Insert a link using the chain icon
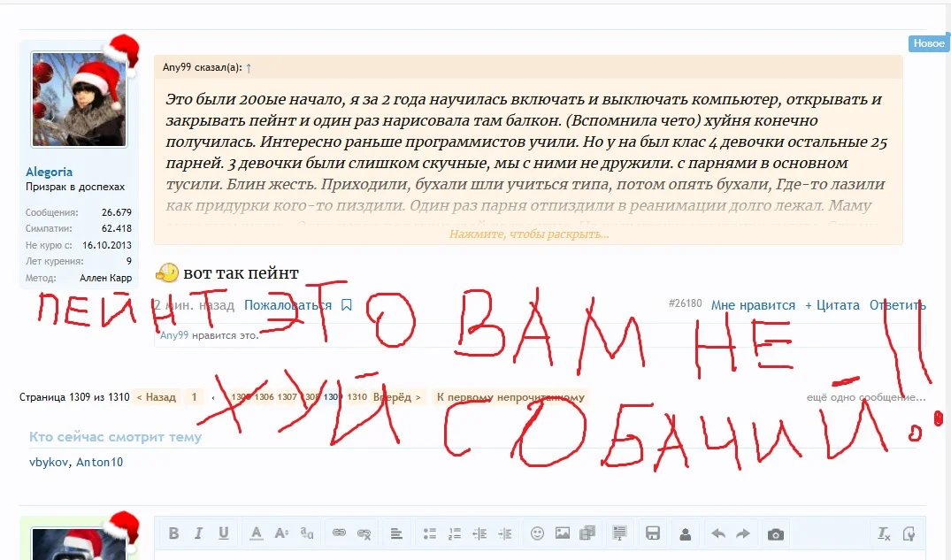This screenshot has height=560, width=951. (x=339, y=533)
